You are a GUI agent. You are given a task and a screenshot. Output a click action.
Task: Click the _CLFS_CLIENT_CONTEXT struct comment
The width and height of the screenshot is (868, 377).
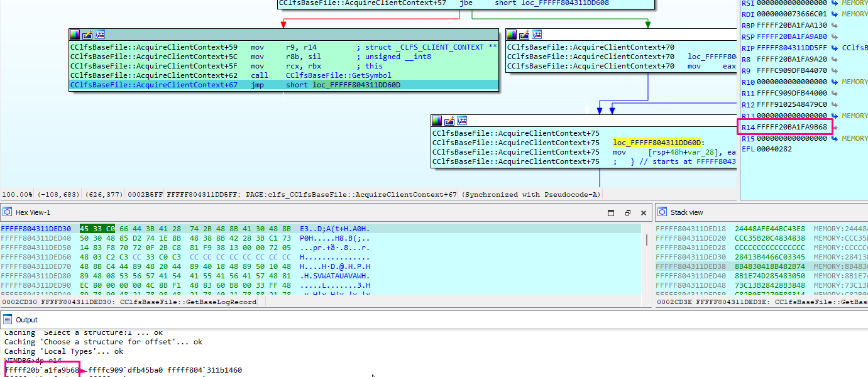pos(427,47)
